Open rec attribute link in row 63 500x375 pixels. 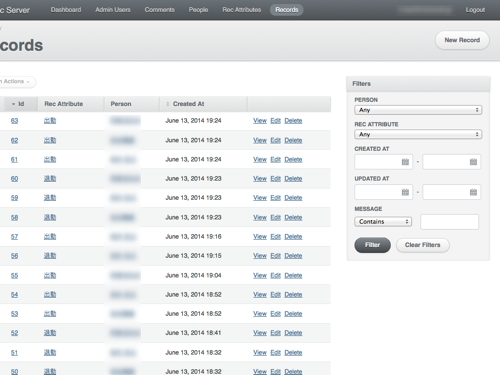click(x=50, y=121)
